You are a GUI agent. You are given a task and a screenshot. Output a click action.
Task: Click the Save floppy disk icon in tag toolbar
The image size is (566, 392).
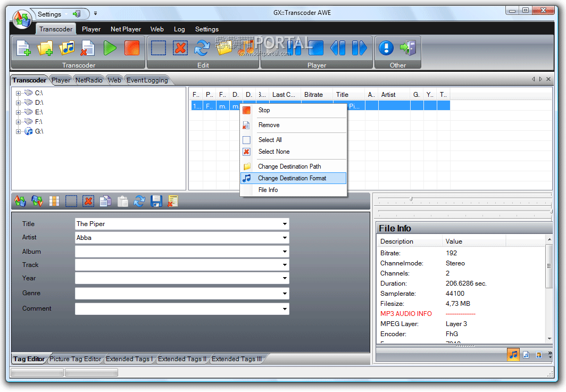(x=156, y=201)
